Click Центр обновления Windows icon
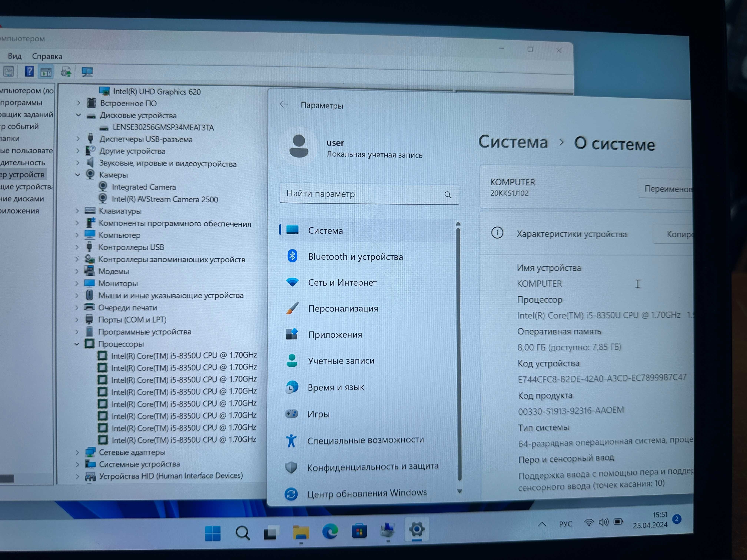The height and width of the screenshot is (560, 747). [x=291, y=494]
